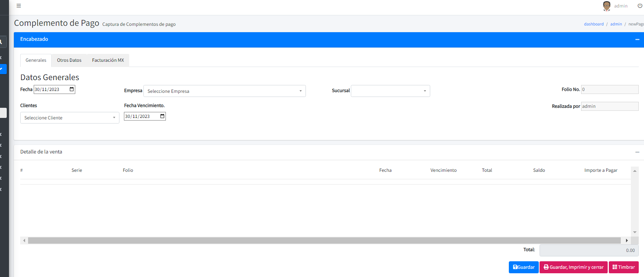Open the Seleccione Cliente dropdown
Image resolution: width=644 pixels, height=277 pixels.
70,118
